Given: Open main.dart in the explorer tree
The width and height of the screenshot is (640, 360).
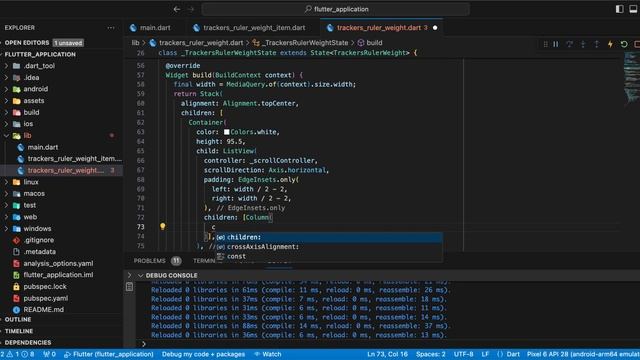Looking at the screenshot, I should (42, 147).
